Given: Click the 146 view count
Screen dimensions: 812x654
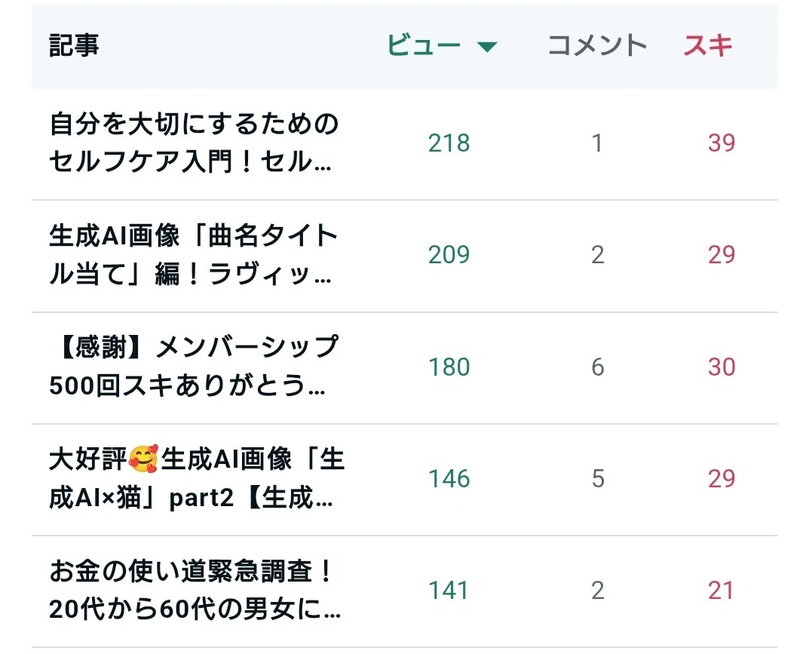Looking at the screenshot, I should coord(449,479).
